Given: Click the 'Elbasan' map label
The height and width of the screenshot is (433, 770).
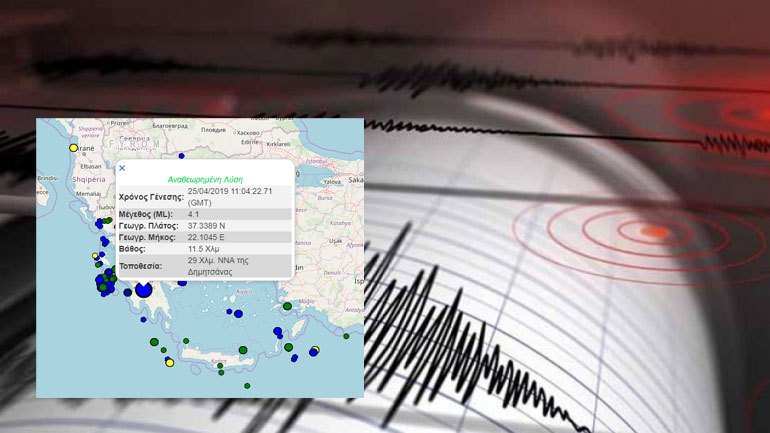Looking at the screenshot, I should click(x=91, y=166).
